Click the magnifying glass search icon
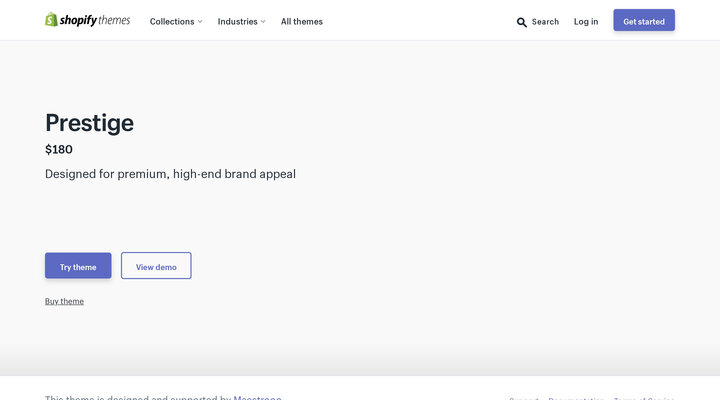The height and width of the screenshot is (400, 720). tap(521, 22)
